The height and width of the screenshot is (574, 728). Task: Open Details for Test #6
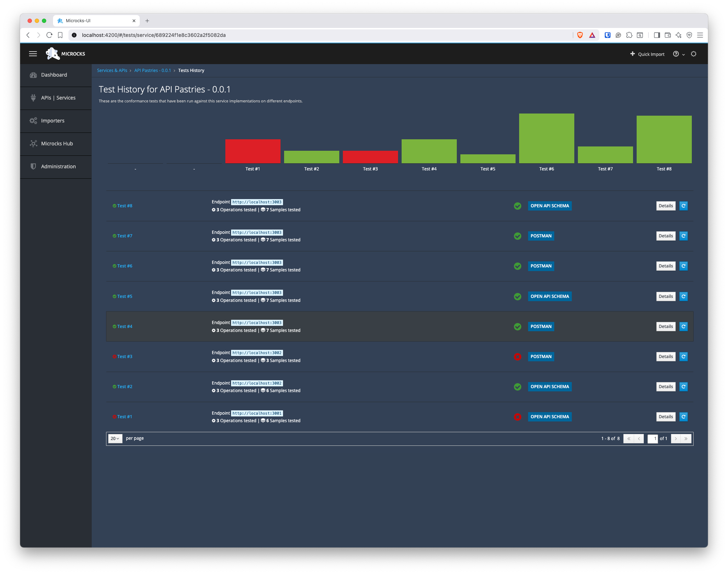coord(665,266)
